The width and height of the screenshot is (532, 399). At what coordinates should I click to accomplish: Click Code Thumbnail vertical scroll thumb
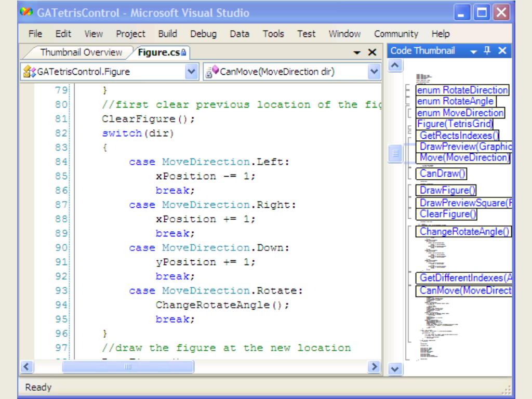pos(395,153)
